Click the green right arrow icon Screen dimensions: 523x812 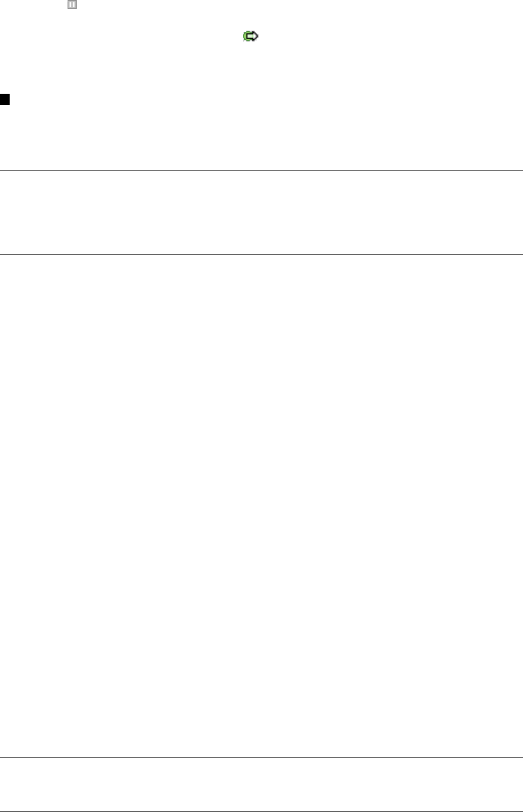(250, 36)
